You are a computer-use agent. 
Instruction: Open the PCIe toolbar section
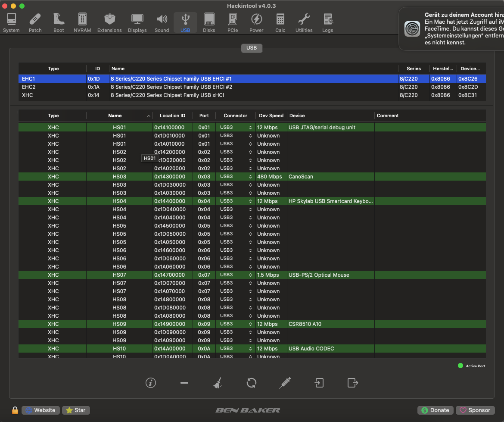[233, 23]
